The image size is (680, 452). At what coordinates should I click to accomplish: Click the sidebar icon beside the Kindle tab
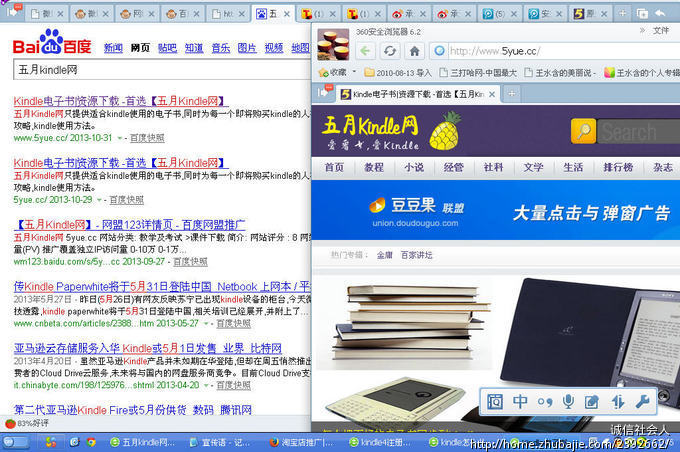[325, 92]
